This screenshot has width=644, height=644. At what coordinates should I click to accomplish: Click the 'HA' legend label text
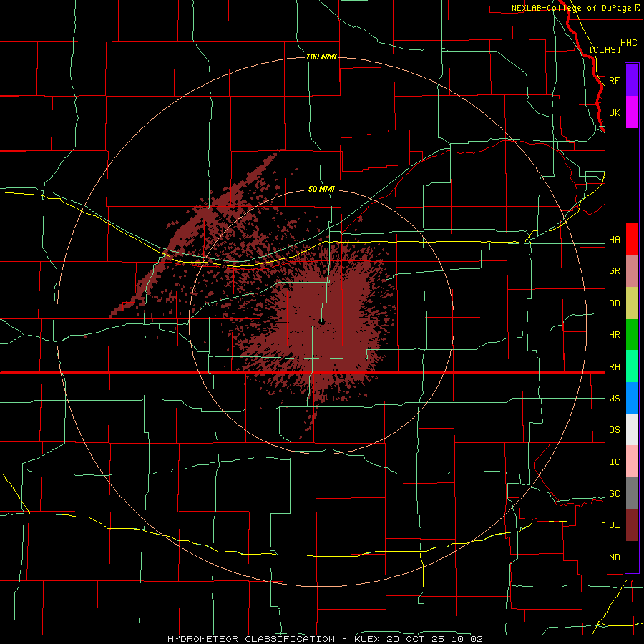[x=615, y=240]
